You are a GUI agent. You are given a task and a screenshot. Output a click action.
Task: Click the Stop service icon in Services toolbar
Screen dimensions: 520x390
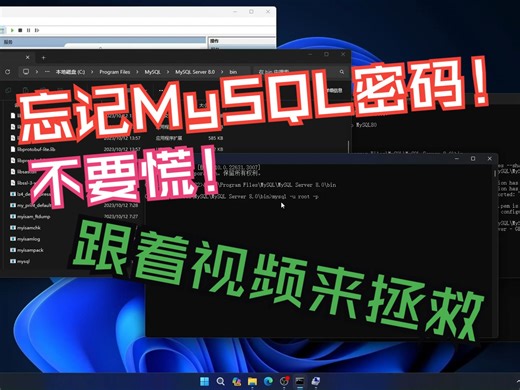(20, 30)
